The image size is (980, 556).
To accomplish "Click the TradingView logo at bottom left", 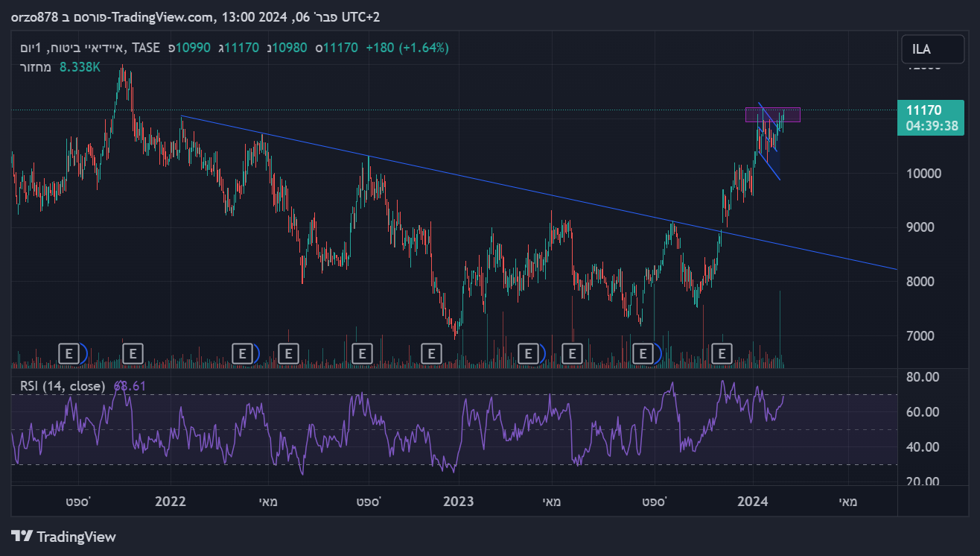I will coord(64,536).
